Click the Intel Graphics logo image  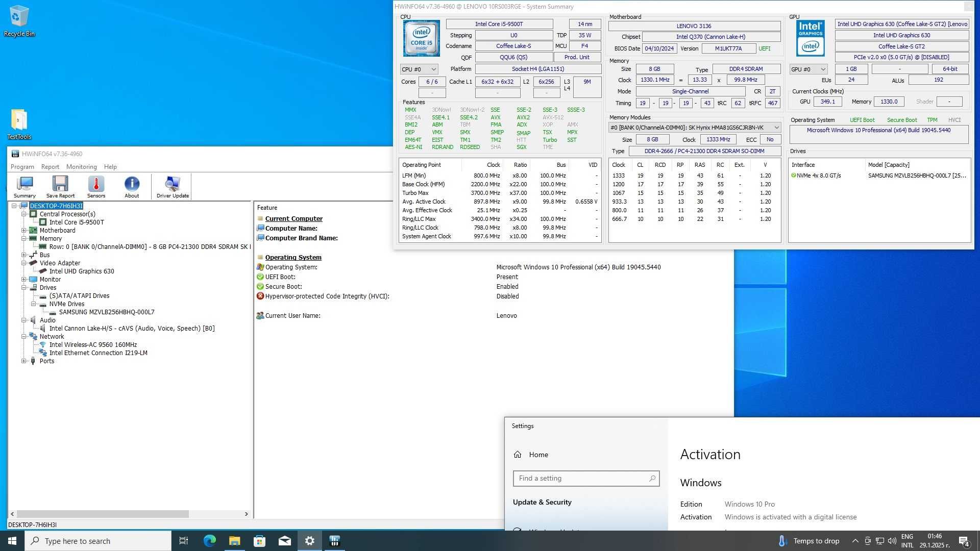pyautogui.click(x=810, y=38)
